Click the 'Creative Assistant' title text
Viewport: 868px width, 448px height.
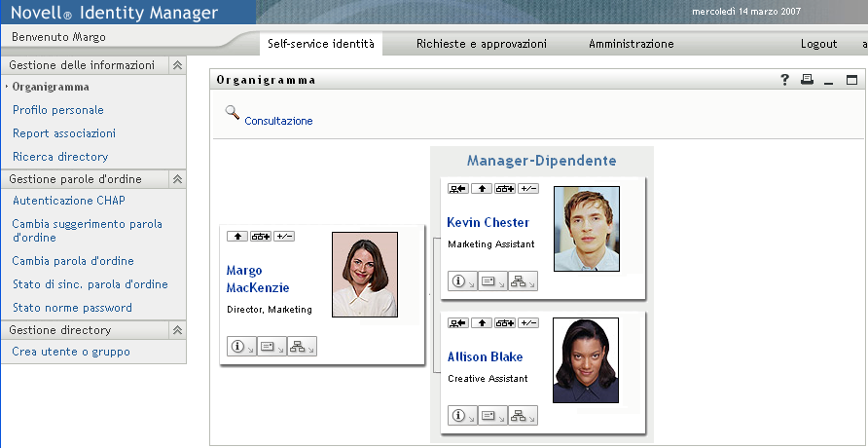tap(488, 379)
